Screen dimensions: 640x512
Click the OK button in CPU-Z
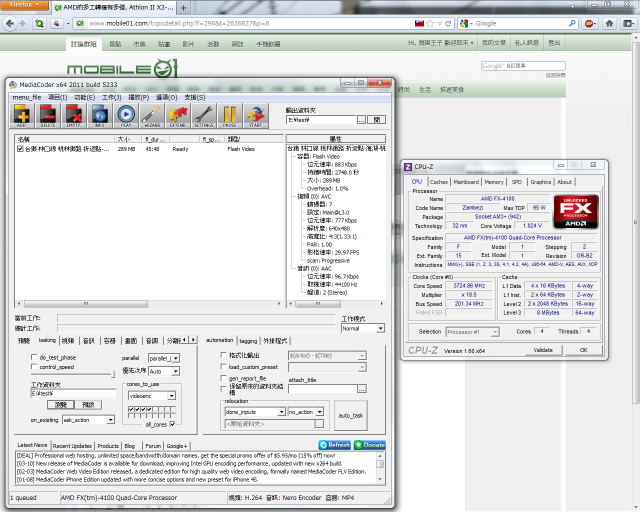pos(584,350)
